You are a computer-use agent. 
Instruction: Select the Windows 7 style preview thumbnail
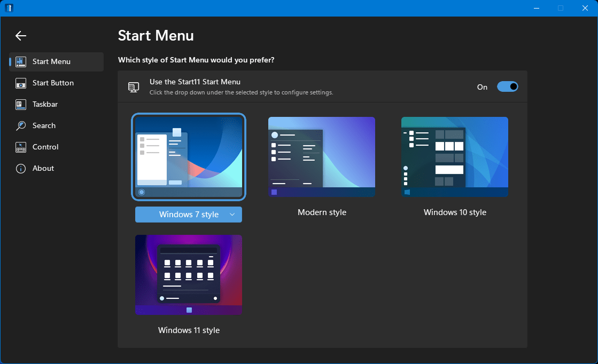pos(189,157)
